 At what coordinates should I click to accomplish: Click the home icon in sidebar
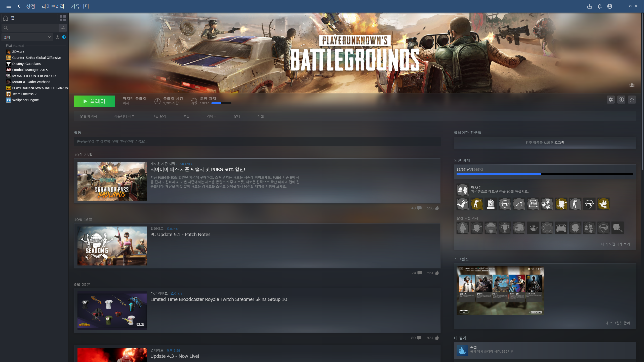6,18
